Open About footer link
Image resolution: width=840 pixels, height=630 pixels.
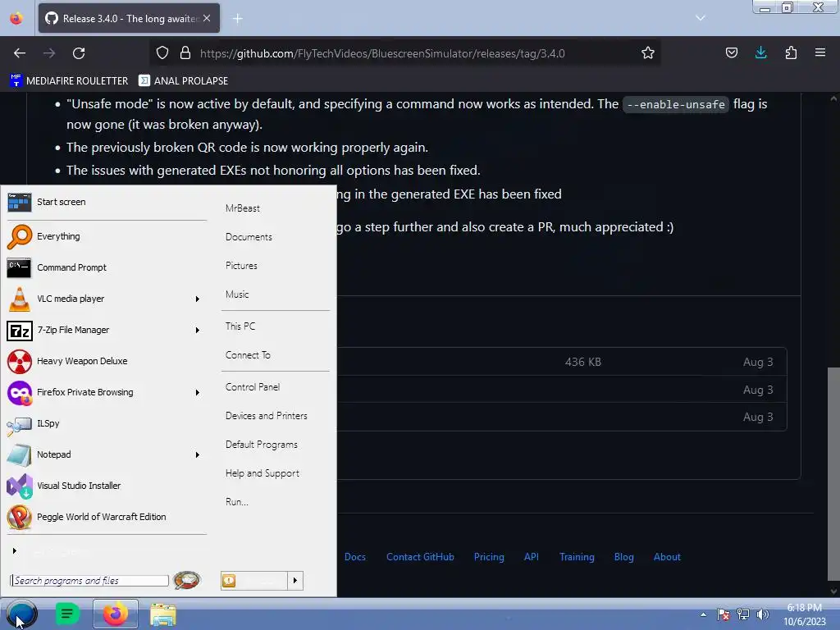pyautogui.click(x=667, y=557)
